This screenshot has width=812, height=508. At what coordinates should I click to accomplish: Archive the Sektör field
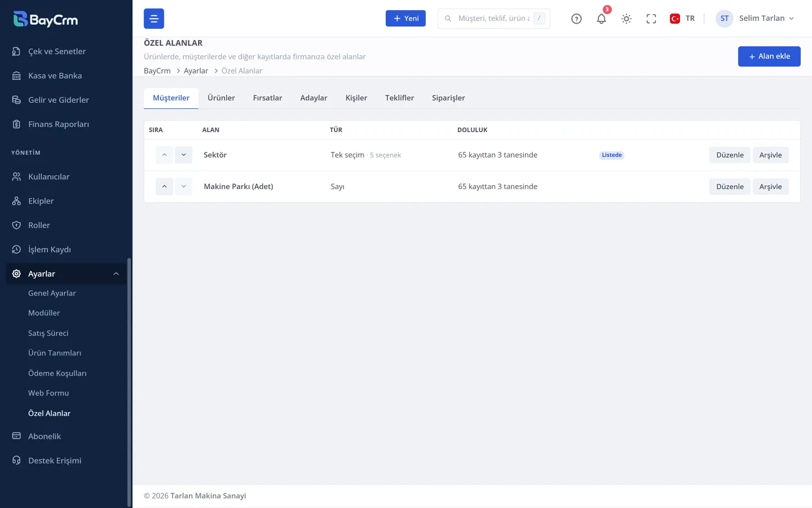[x=770, y=155]
